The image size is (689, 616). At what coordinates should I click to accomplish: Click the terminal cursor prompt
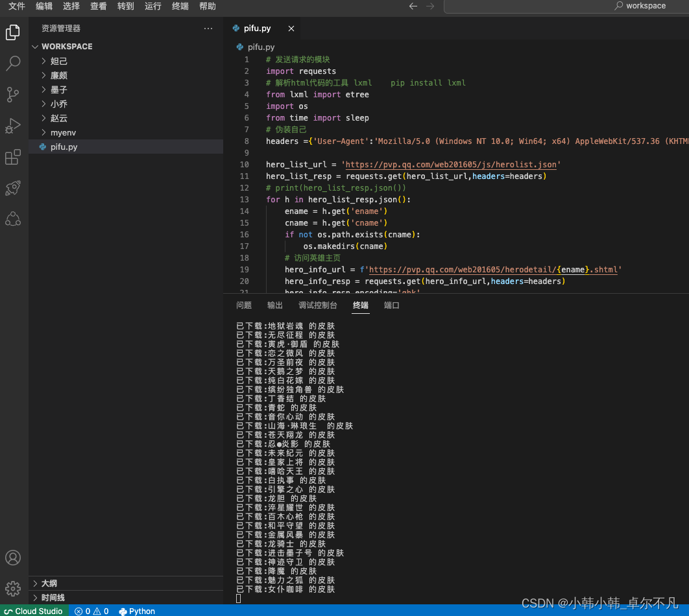pos(239,598)
